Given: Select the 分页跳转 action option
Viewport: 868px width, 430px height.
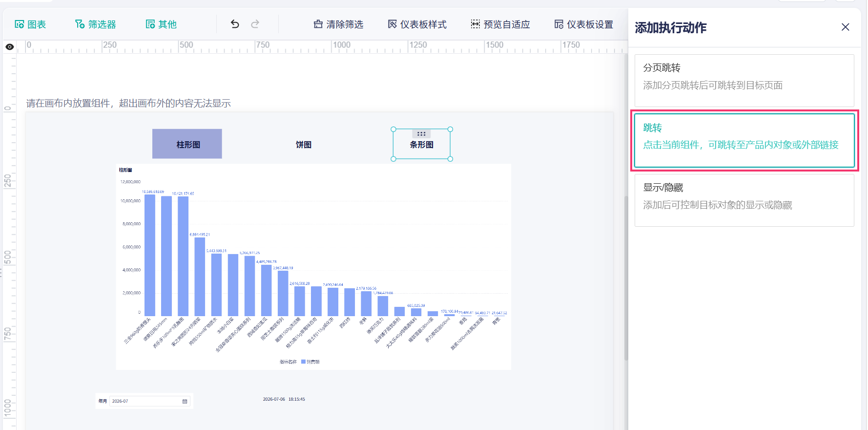Looking at the screenshot, I should tap(744, 81).
